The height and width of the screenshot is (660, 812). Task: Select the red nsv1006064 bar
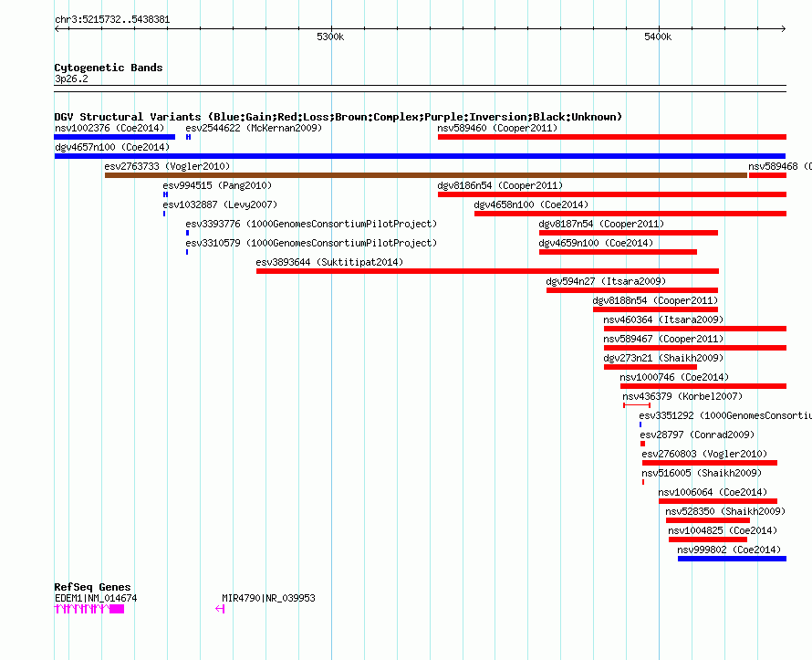point(718,501)
